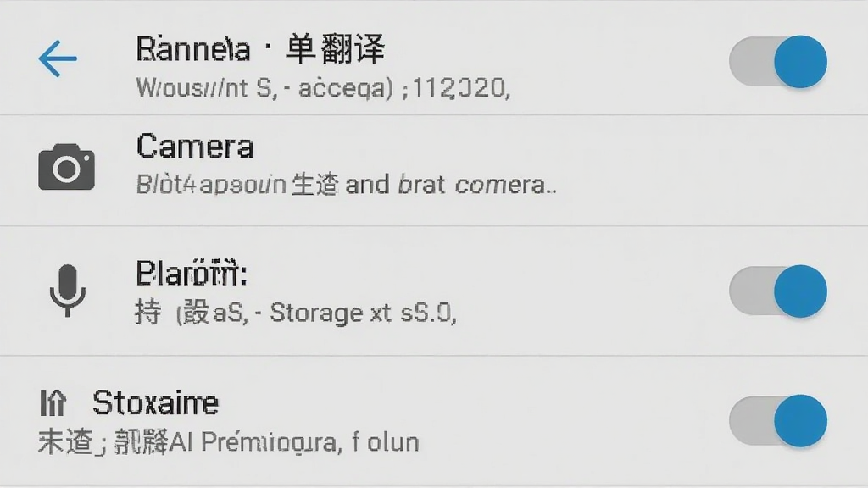Click the gray track of the microphone switch
This screenshot has width=868, height=488.
click(751, 291)
